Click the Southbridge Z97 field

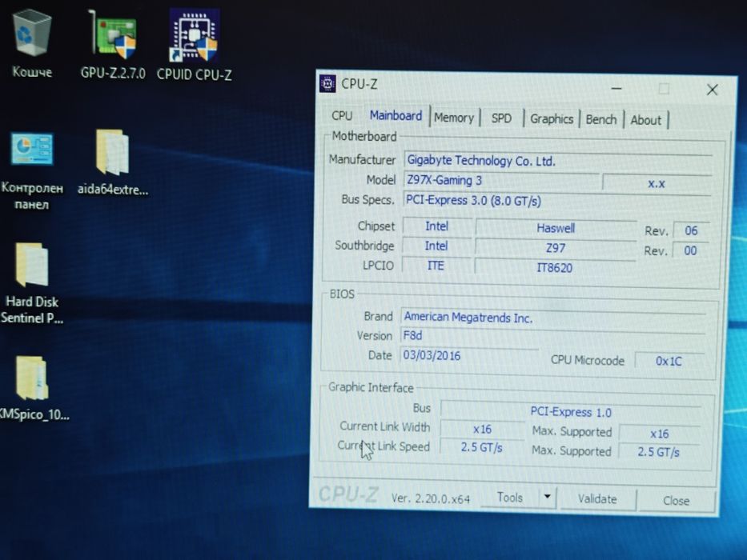pos(556,248)
